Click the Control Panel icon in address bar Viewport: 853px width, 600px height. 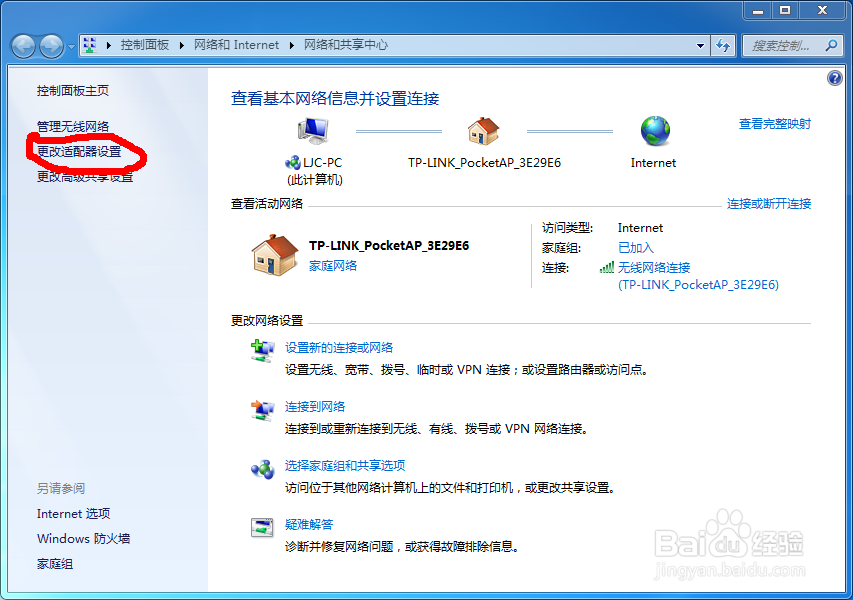(90, 45)
